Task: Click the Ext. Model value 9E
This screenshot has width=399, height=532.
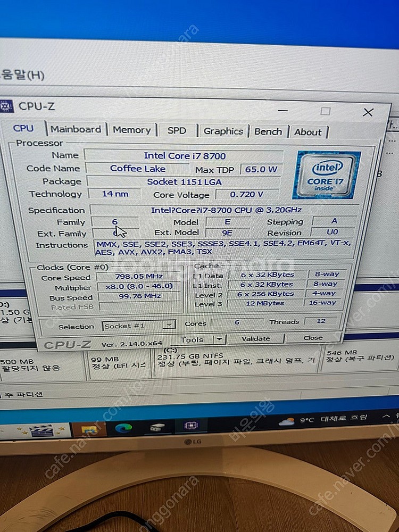Action: 227,233
